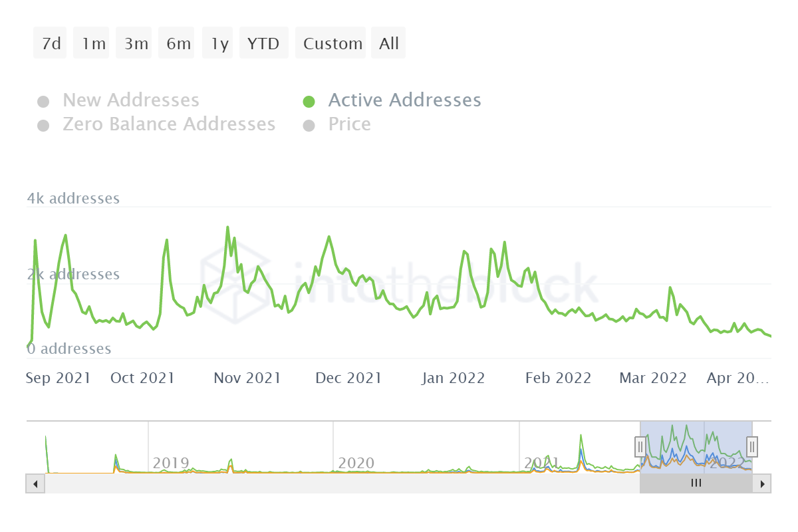The width and height of the screenshot is (798, 532).
Task: Click the scrollbar right arrow
Action: 762,483
